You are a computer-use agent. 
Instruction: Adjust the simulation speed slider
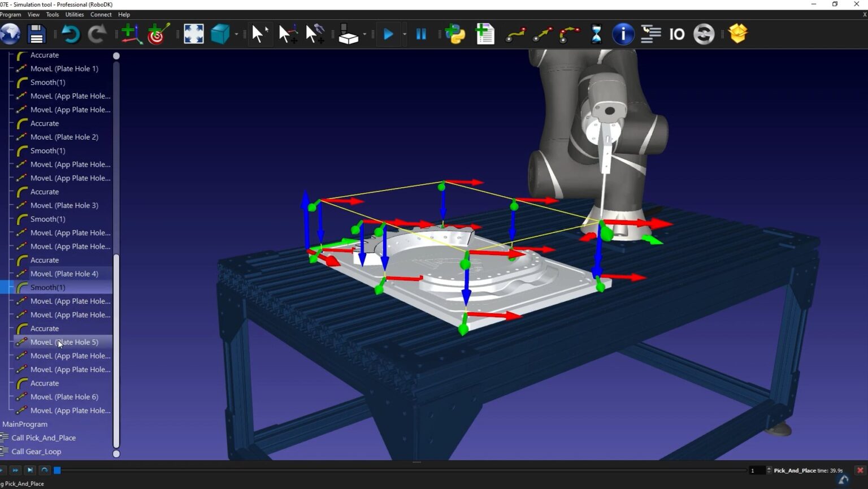[x=57, y=470]
